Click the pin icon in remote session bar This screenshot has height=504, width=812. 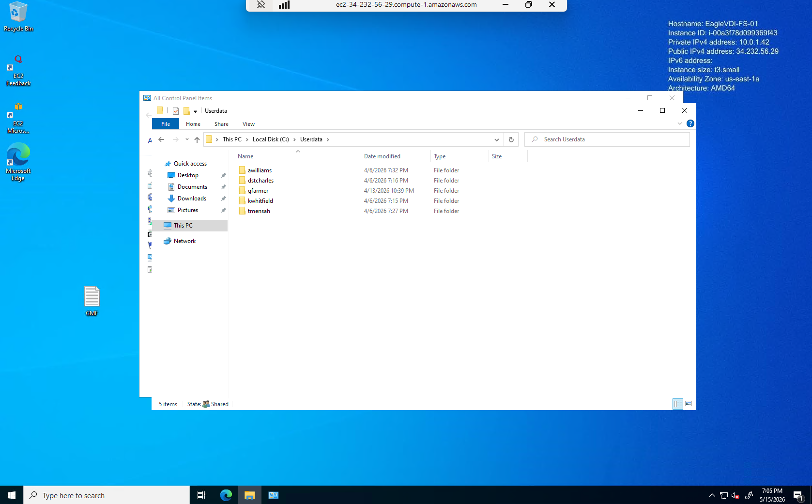(x=261, y=5)
